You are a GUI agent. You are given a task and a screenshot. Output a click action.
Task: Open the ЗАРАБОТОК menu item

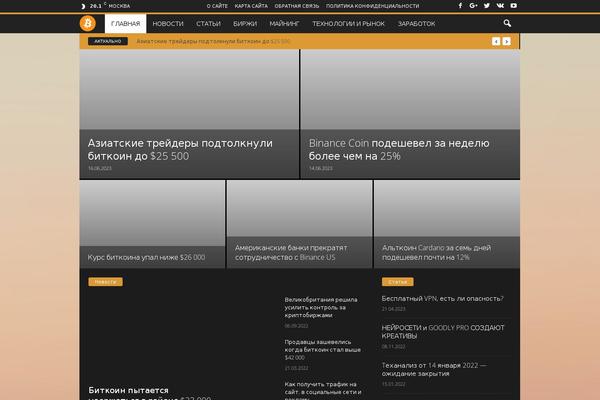[416, 24]
